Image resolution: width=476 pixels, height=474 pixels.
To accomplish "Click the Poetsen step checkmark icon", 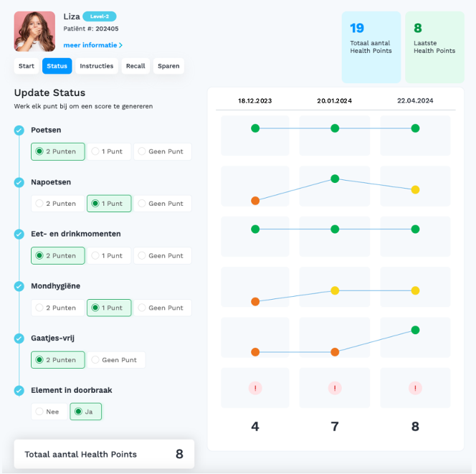I will click(x=19, y=131).
